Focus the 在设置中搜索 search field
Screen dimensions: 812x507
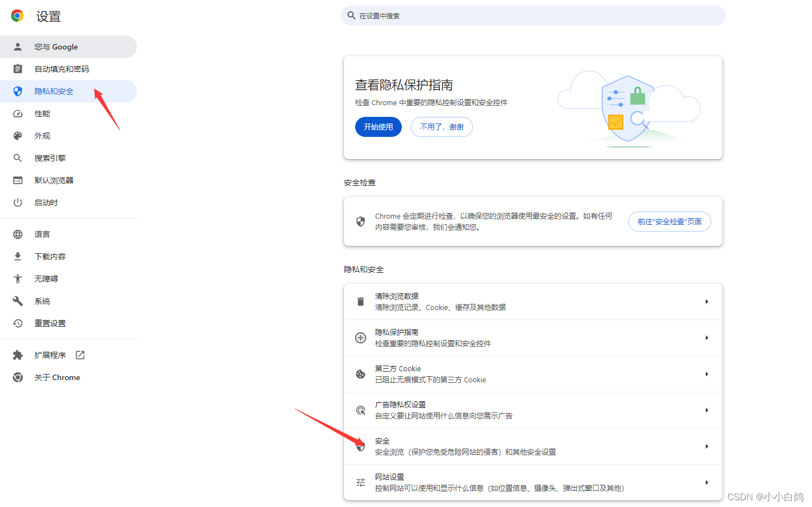pyautogui.click(x=533, y=16)
